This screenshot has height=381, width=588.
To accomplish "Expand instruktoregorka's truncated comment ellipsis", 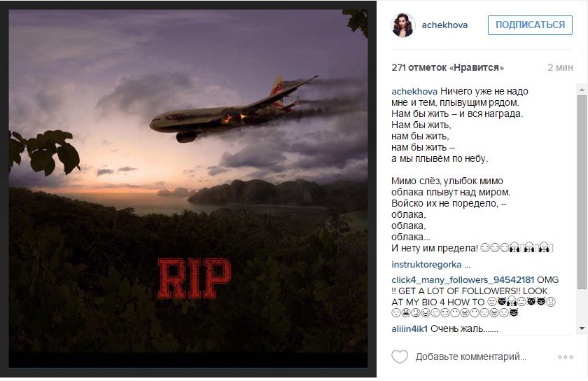I will click(468, 265).
